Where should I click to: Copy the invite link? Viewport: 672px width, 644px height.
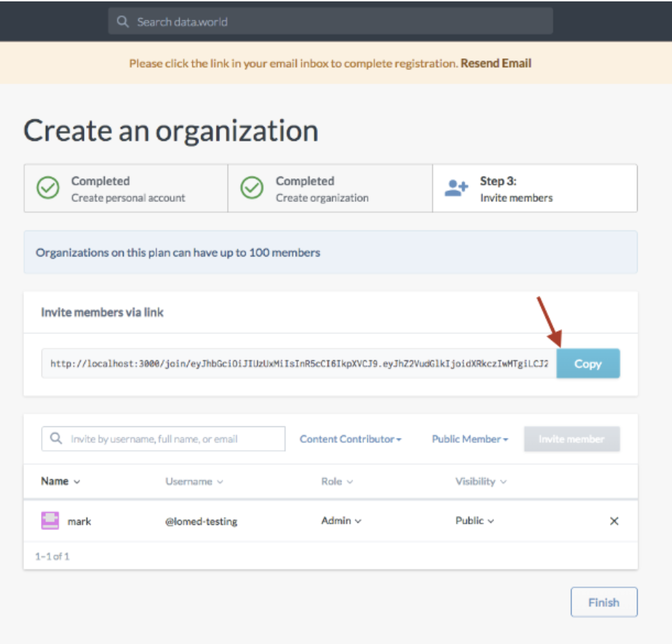click(x=588, y=364)
